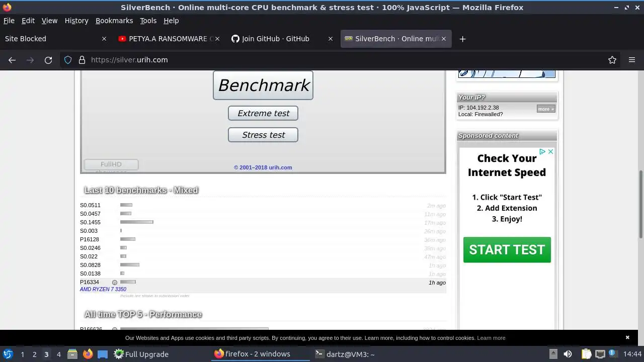Click the blue desktop launcher icon
Screen dimensions: 644x362
point(103,354)
